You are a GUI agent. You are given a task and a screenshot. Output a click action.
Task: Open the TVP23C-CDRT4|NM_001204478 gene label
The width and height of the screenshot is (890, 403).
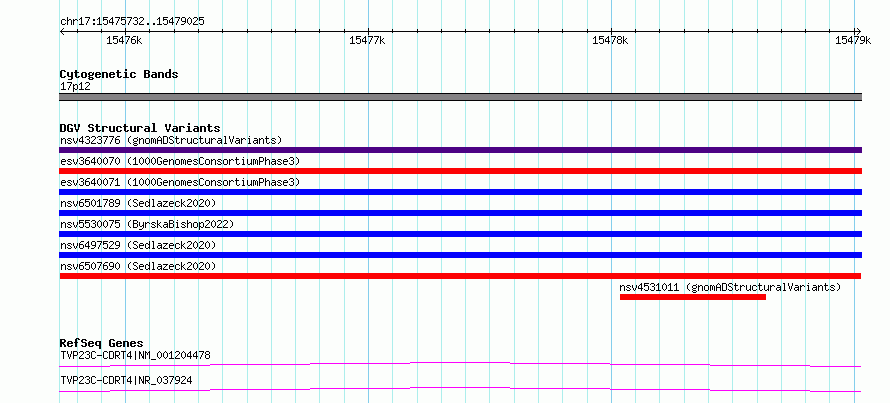tap(135, 356)
